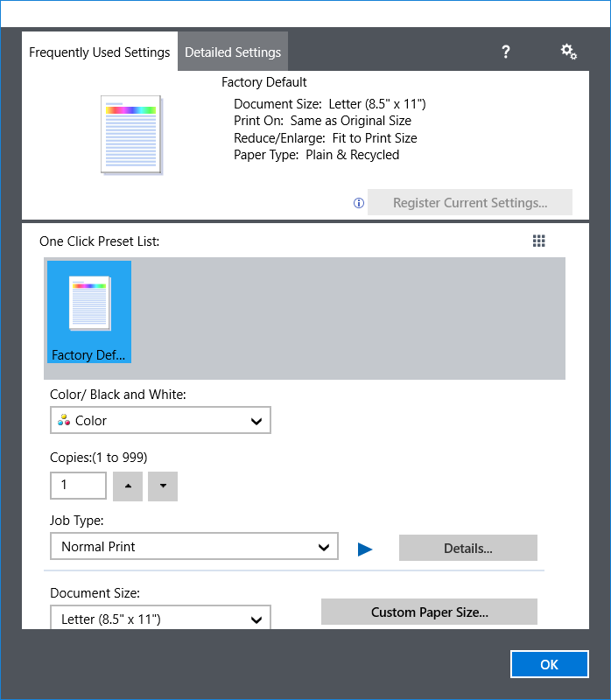Expand the Document Size dropdown
611x700 pixels.
[160, 618]
